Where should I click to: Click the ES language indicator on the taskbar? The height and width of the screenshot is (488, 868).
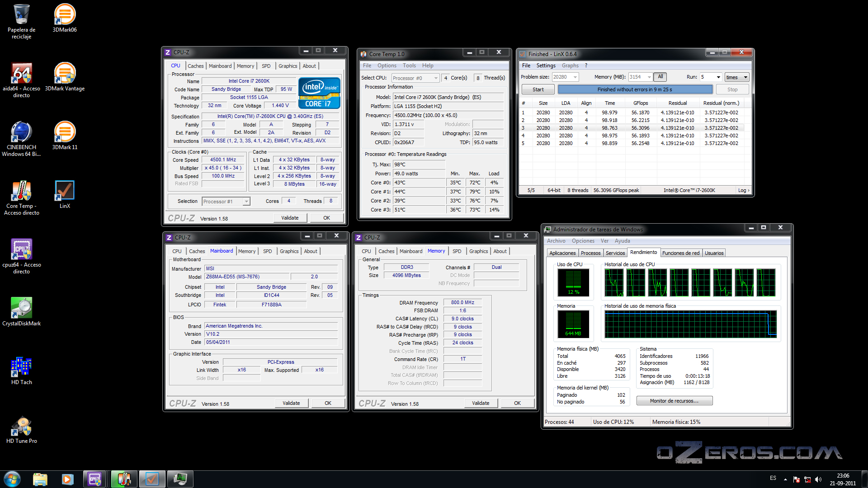coord(773,478)
